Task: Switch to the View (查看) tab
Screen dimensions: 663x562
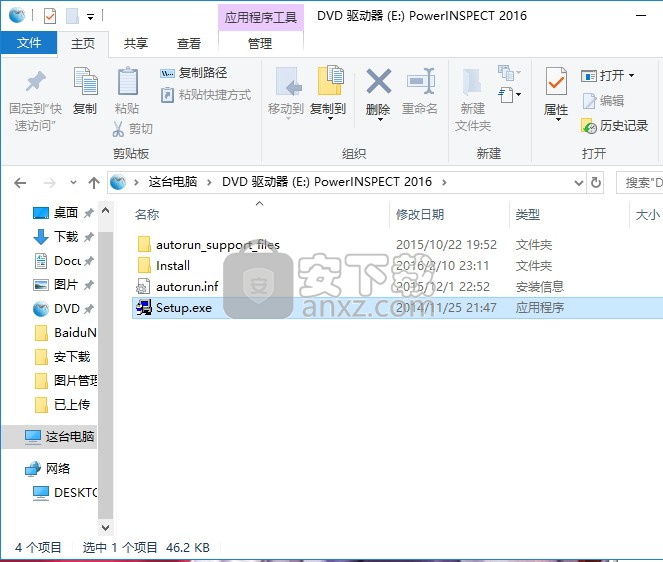Action: (x=189, y=43)
